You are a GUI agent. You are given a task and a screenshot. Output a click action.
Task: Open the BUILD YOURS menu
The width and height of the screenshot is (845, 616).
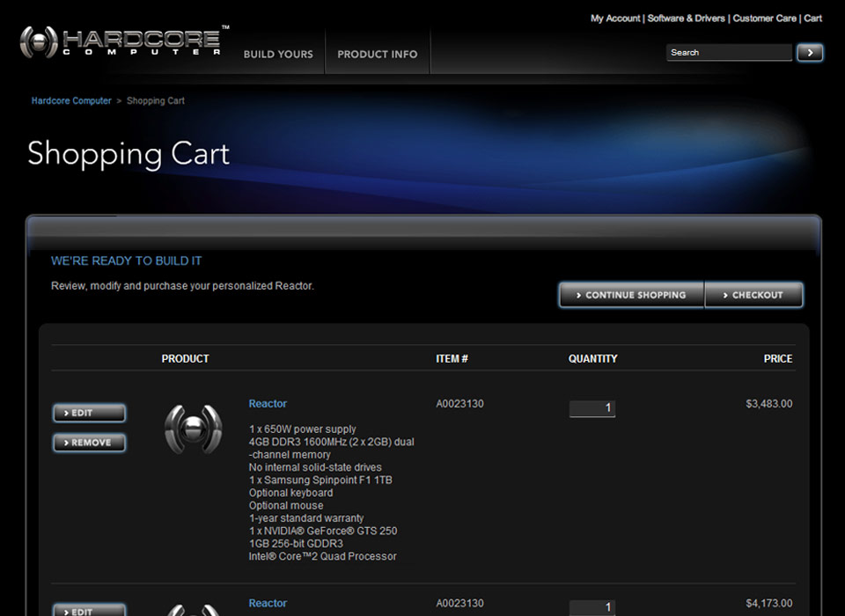[278, 55]
